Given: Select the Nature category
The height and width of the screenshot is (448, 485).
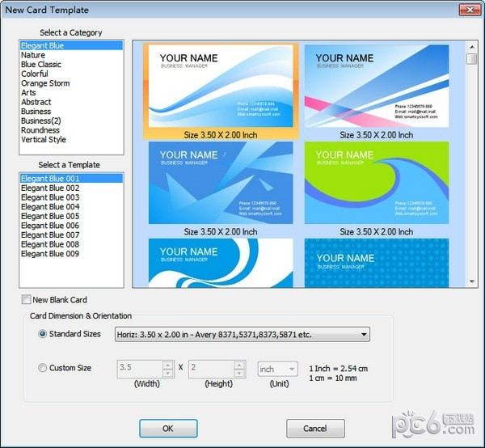Looking at the screenshot, I should coord(33,55).
